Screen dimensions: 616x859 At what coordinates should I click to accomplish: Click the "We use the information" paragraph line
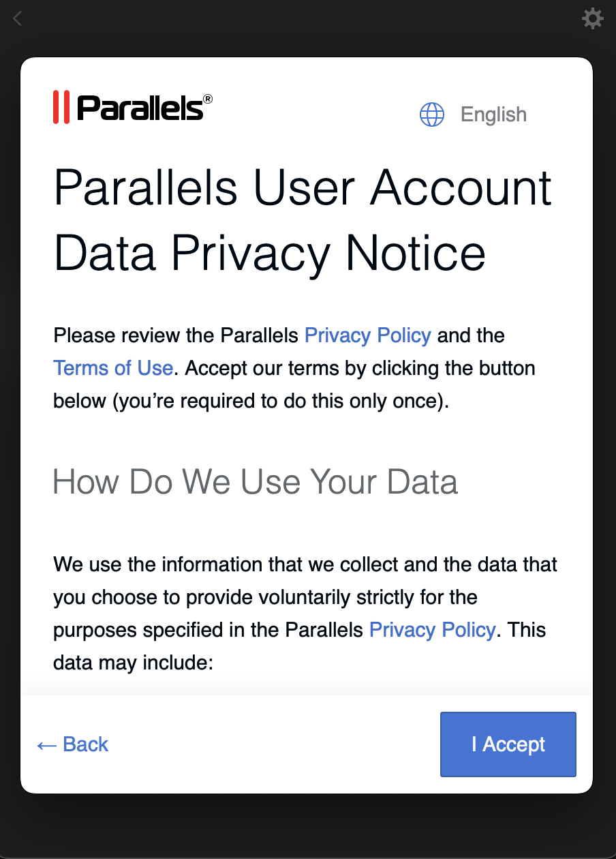tap(305, 564)
